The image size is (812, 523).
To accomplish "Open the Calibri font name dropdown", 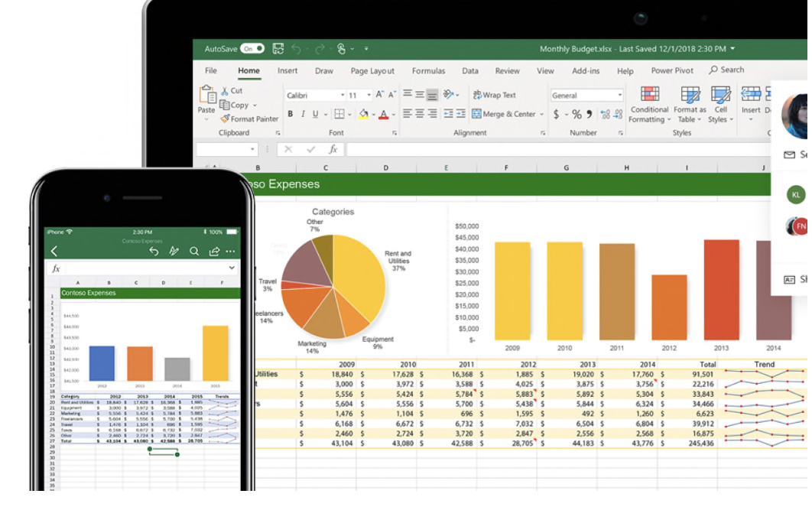I will click(x=343, y=96).
